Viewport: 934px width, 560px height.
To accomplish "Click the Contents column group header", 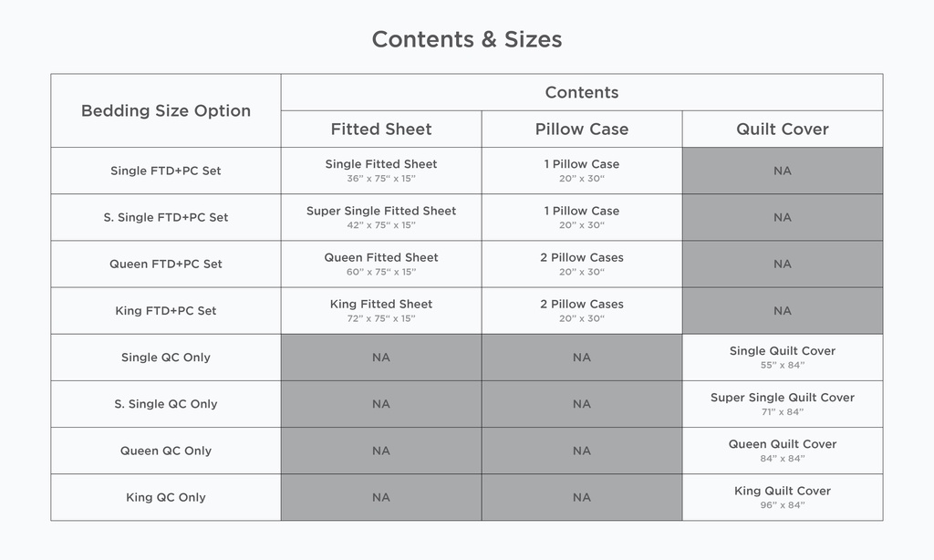I will tap(582, 92).
